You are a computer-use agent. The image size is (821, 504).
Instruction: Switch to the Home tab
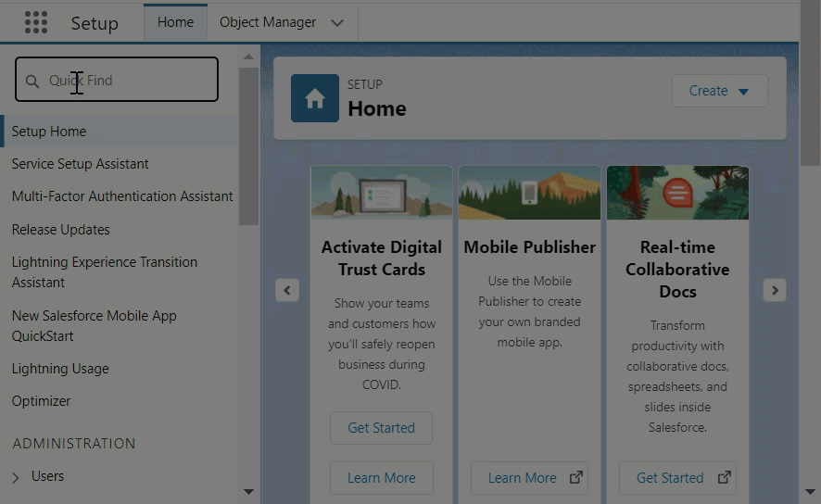tap(175, 22)
